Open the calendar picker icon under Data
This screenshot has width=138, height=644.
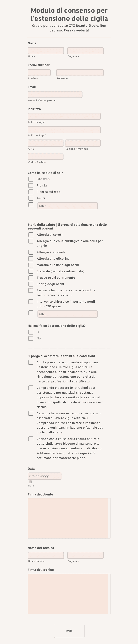pyautogui.click(x=30, y=482)
